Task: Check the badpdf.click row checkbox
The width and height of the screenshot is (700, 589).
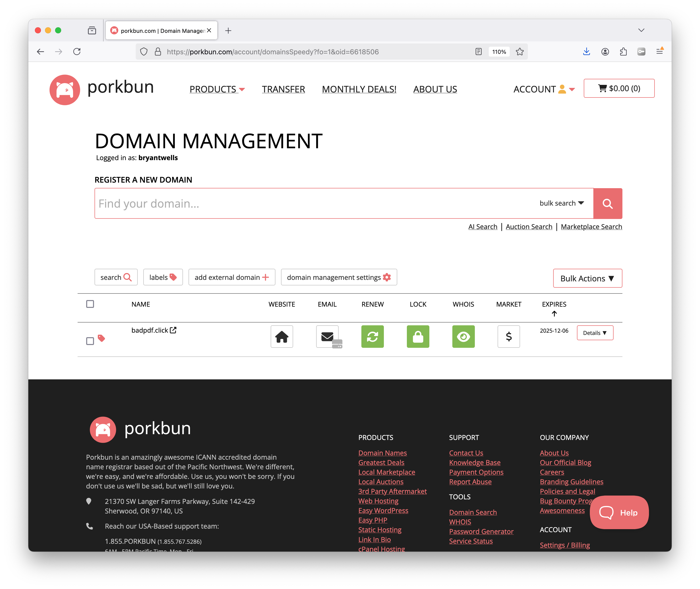Action: point(90,341)
